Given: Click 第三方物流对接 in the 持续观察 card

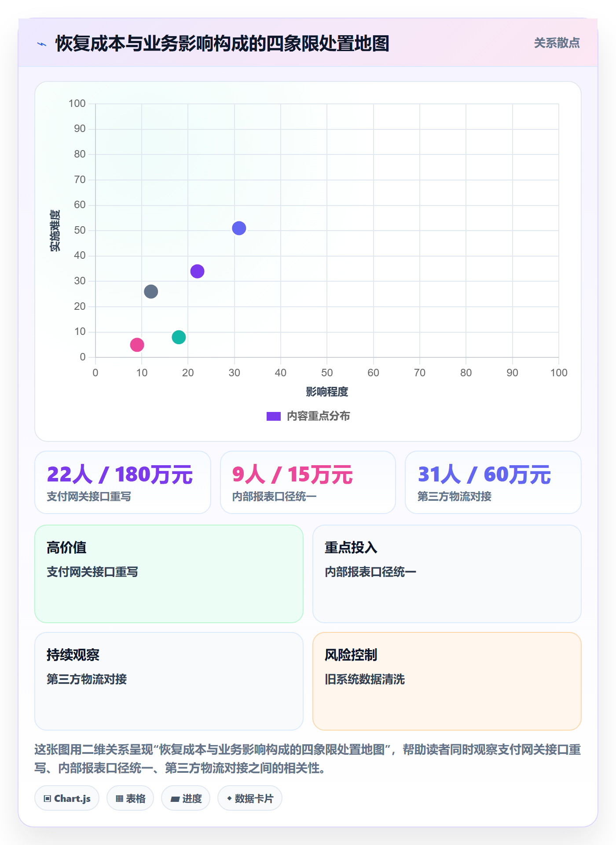Looking at the screenshot, I should coord(87,679).
